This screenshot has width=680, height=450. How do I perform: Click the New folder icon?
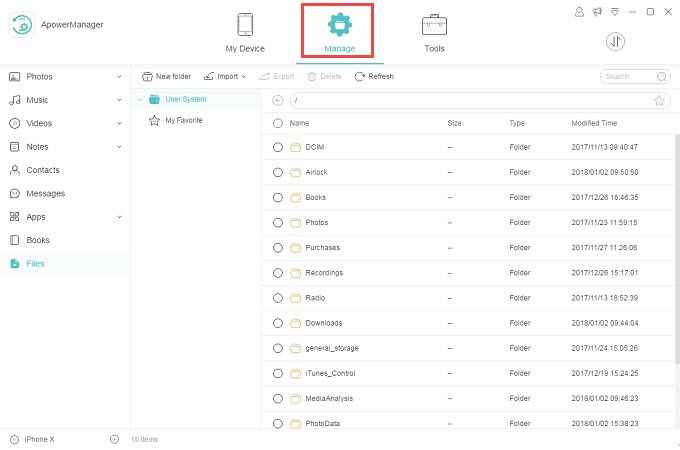point(147,76)
